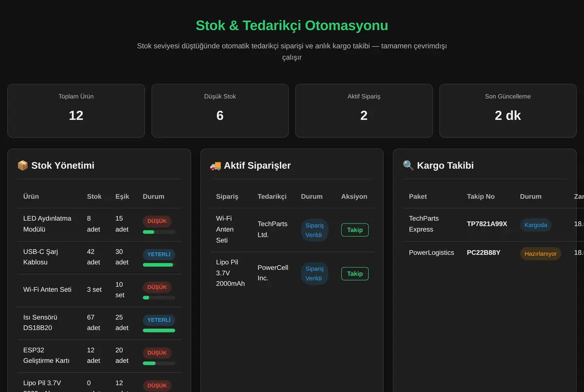Click the 42 adet stock value
584x392 pixels.
94,257
